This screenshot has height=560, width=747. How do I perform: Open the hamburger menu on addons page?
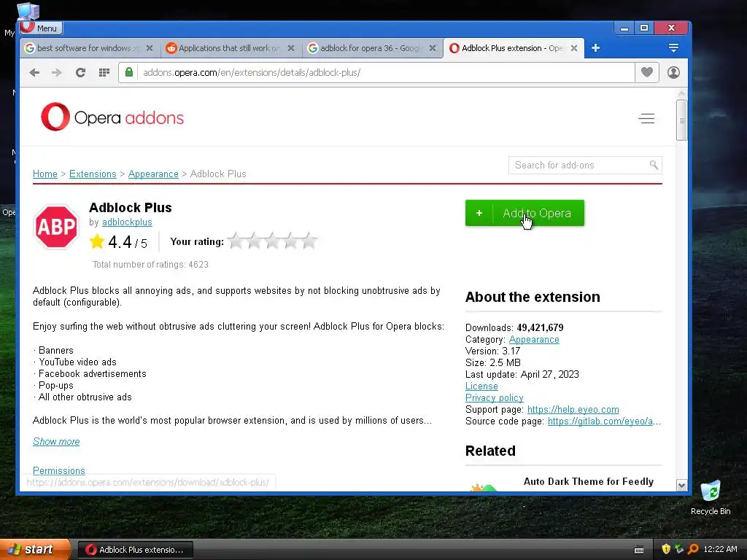[x=646, y=119]
